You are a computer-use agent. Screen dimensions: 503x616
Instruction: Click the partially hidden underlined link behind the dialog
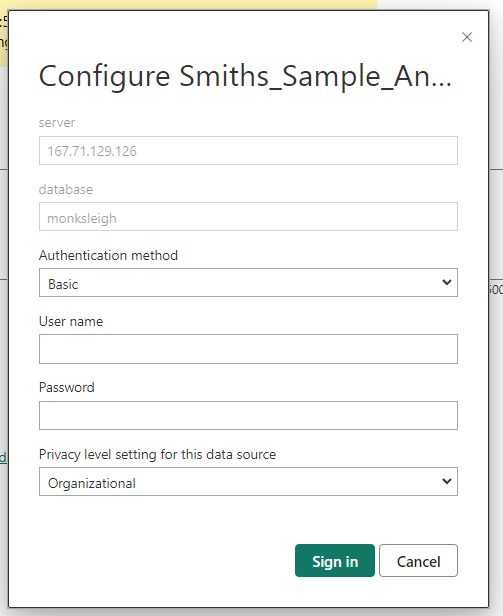pos(4,457)
